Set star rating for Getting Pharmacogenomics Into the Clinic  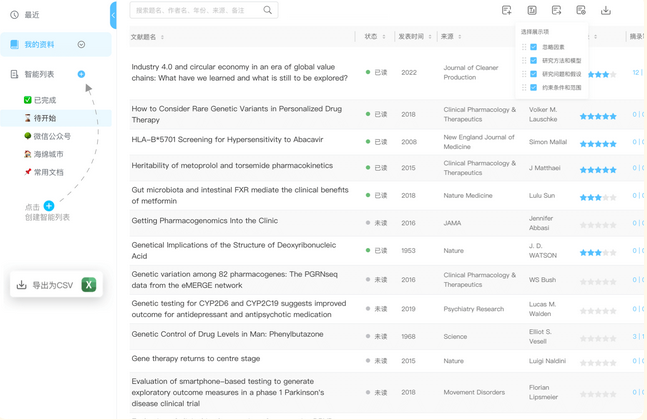(x=598, y=225)
